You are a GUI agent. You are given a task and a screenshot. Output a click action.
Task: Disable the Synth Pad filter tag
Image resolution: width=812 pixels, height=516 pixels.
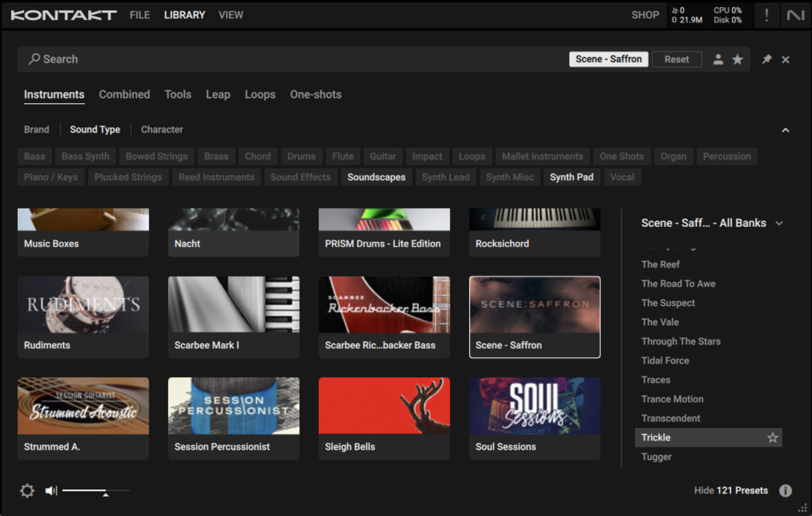pyautogui.click(x=571, y=177)
